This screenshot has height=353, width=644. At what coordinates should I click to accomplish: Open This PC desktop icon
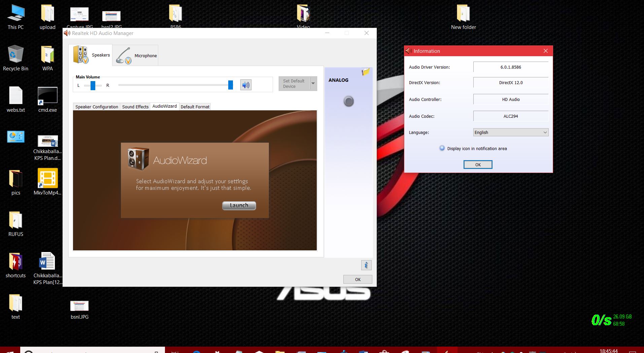(15, 17)
